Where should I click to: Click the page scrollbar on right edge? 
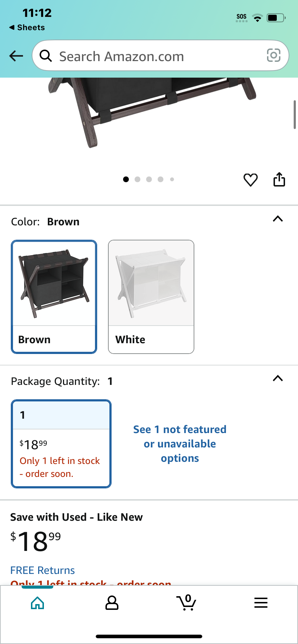(295, 115)
